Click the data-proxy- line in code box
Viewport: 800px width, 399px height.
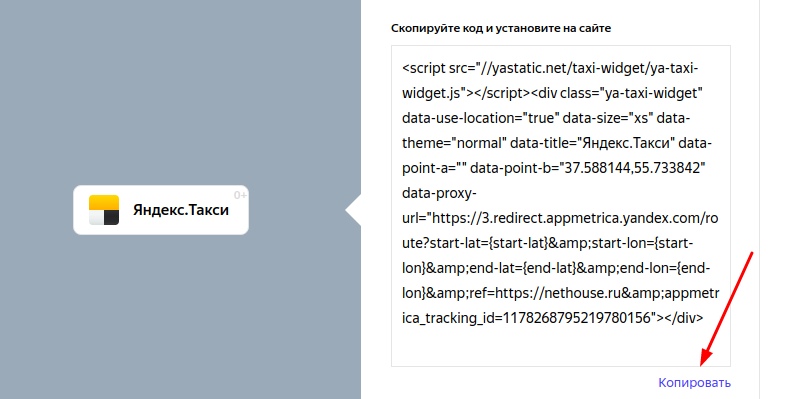tap(439, 194)
